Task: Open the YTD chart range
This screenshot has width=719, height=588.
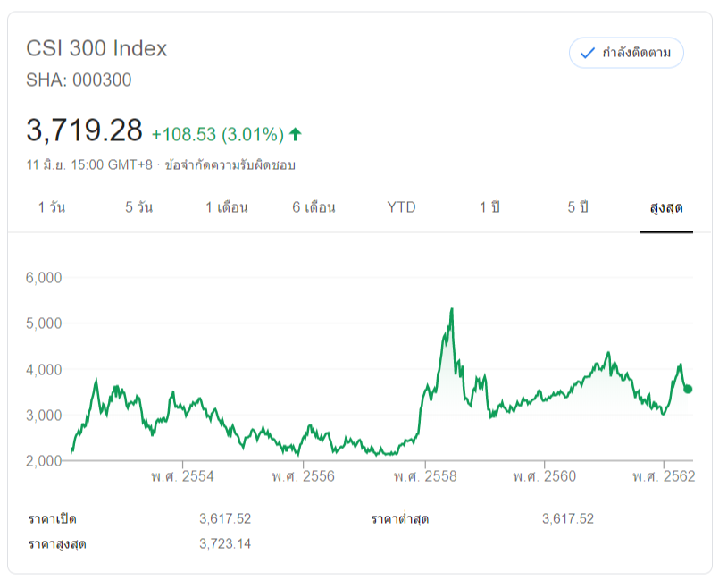Action: point(401,207)
